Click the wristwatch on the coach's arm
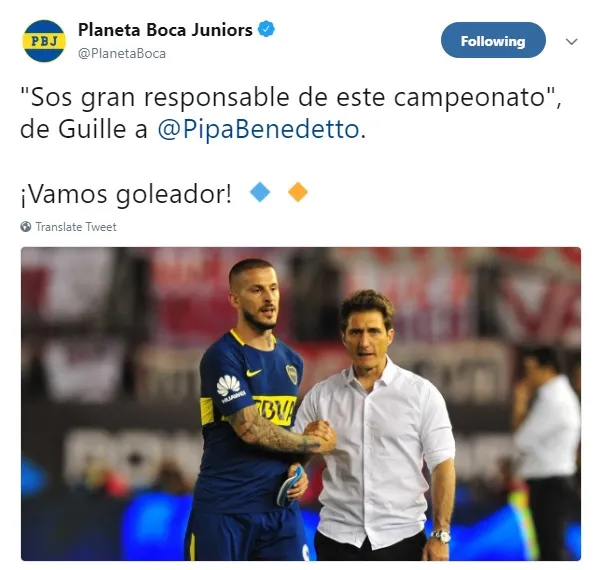This screenshot has height=570, width=609. (x=440, y=536)
